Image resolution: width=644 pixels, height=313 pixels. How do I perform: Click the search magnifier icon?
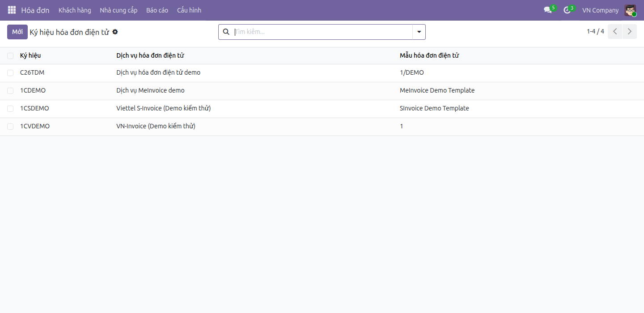[226, 32]
